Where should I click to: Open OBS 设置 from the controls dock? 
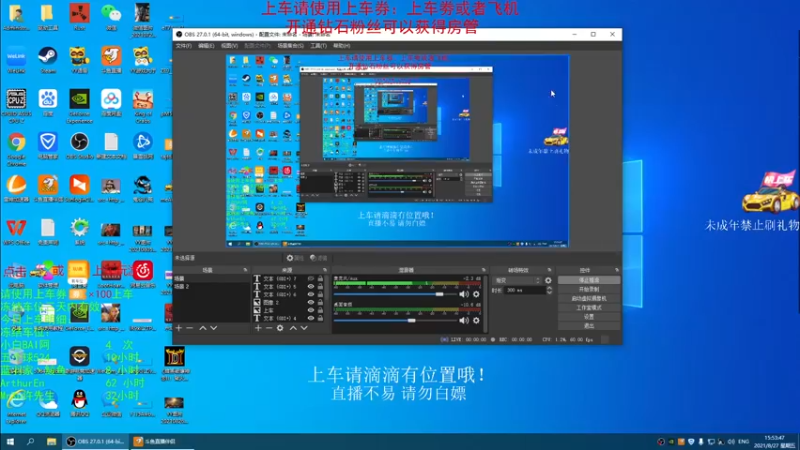click(x=589, y=317)
